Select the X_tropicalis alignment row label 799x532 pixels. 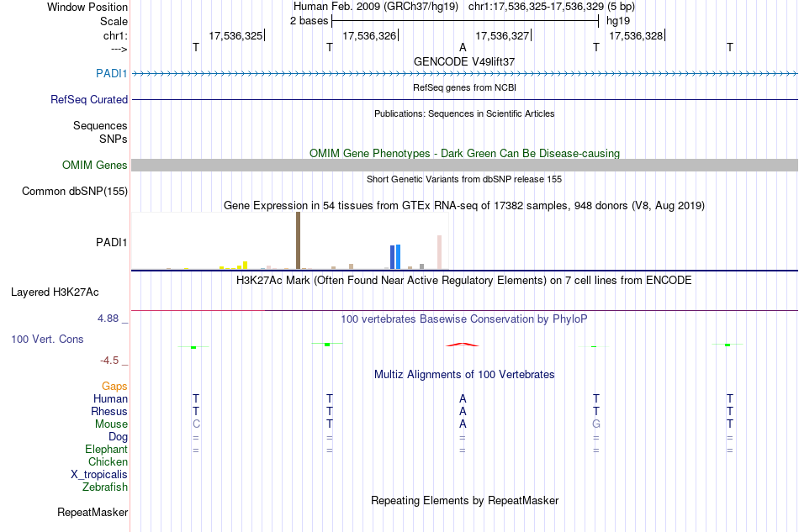(x=99, y=475)
